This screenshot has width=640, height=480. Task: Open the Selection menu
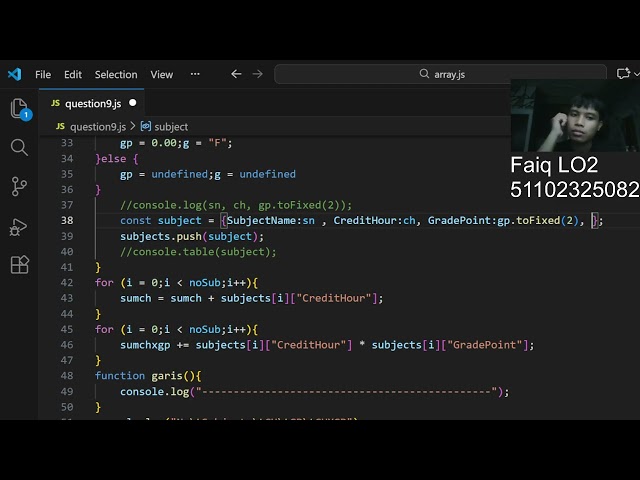[x=116, y=74]
